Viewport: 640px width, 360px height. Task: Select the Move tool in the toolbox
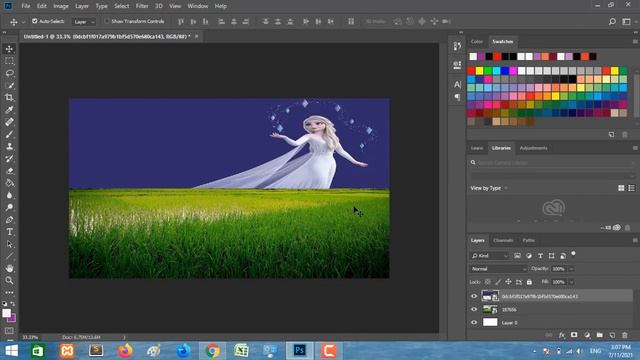pyautogui.click(x=9, y=49)
